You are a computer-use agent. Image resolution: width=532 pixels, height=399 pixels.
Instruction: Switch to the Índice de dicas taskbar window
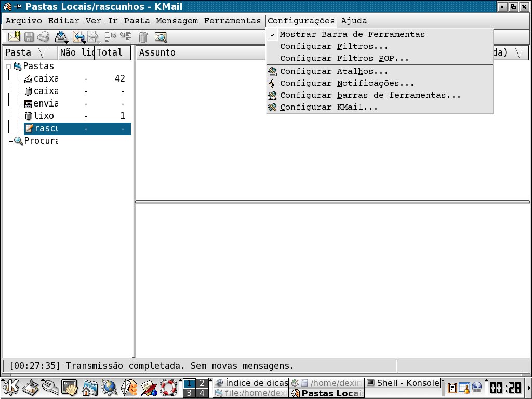click(x=251, y=383)
